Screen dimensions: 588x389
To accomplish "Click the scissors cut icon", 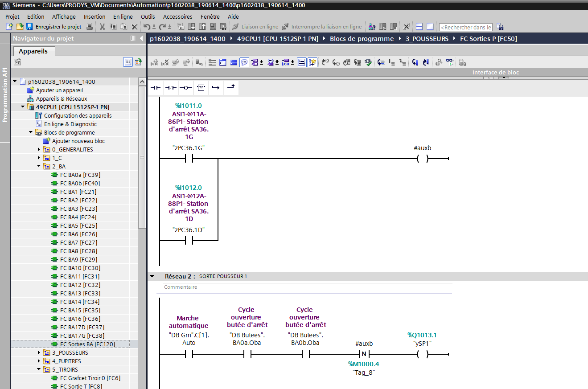I will (102, 27).
